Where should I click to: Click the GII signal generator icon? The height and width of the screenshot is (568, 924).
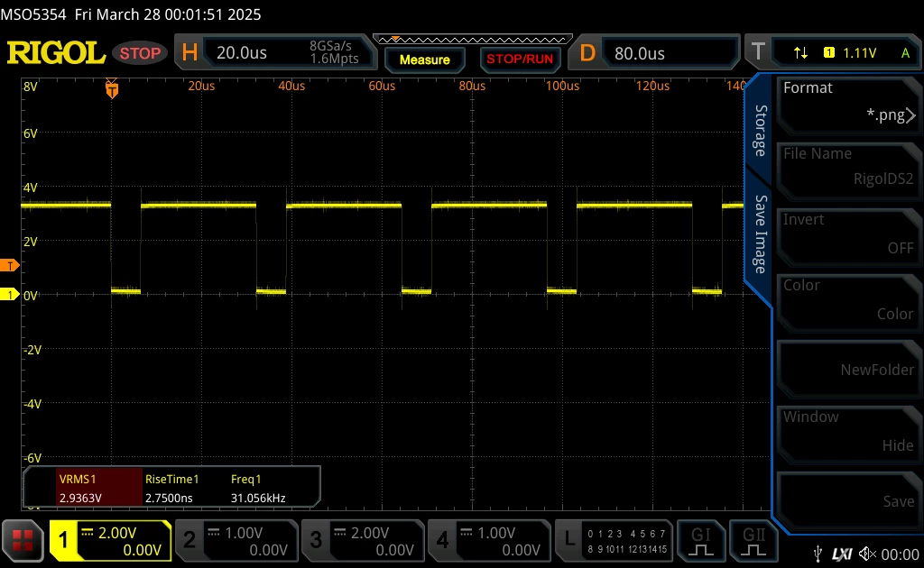[753, 540]
